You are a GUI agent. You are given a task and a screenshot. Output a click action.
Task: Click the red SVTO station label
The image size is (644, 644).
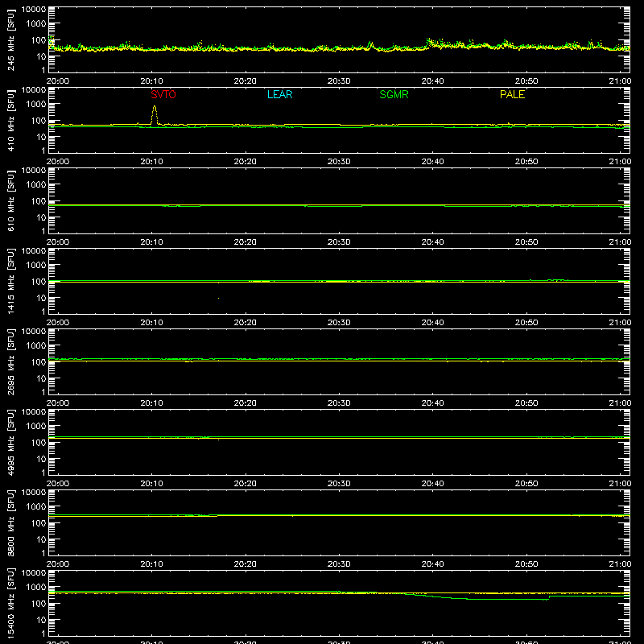(x=163, y=94)
